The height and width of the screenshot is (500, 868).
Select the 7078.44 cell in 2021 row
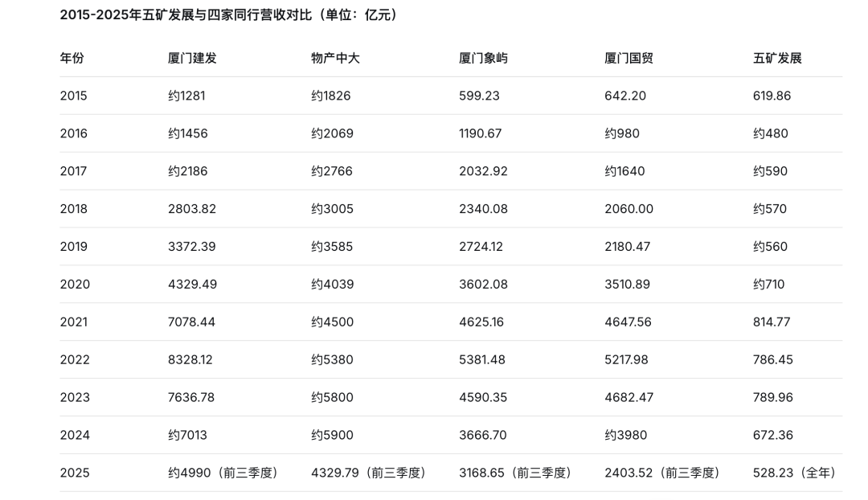pyautogui.click(x=191, y=322)
